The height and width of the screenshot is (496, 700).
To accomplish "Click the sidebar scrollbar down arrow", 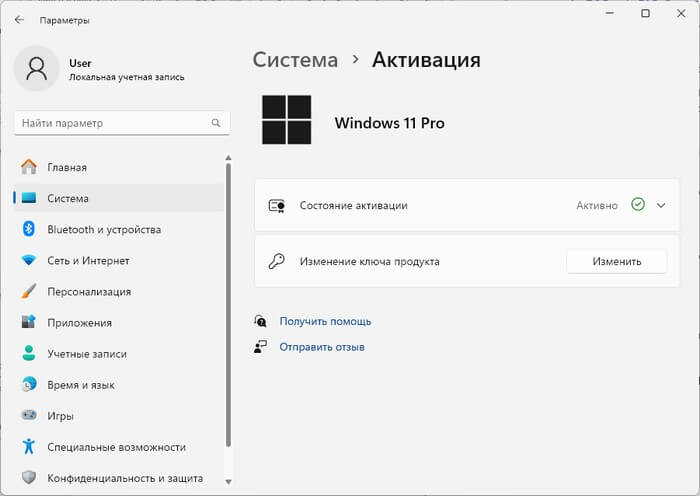I will point(228,482).
